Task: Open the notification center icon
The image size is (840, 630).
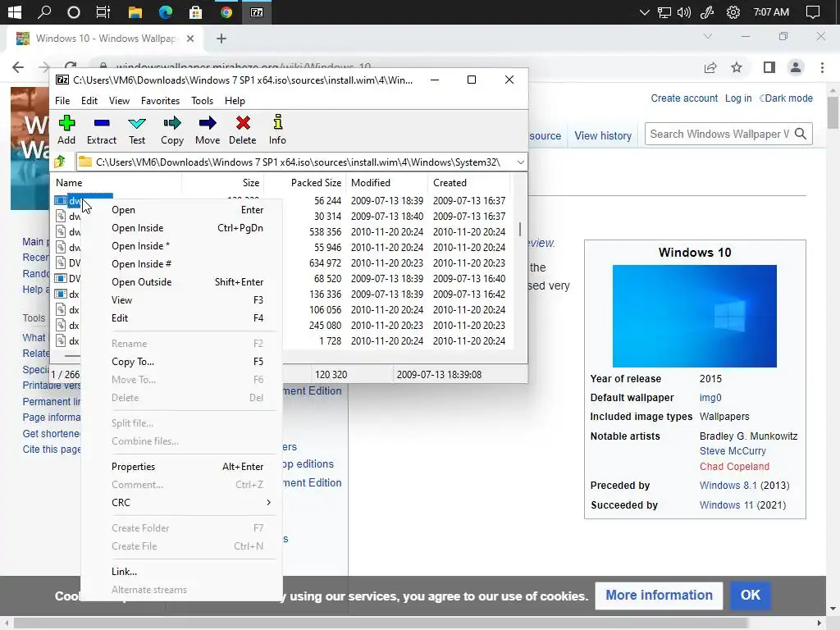Action: (813, 12)
